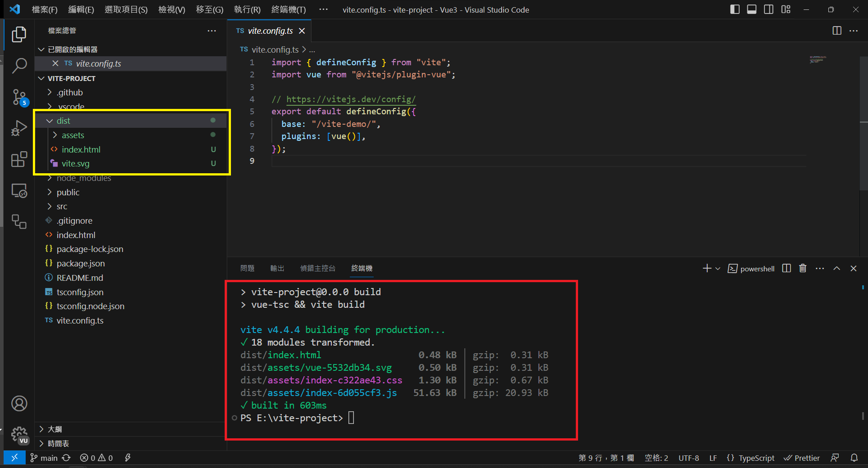The image size is (868, 468).
Task: Open Remote Explorer in activity bar
Action: pos(19,191)
